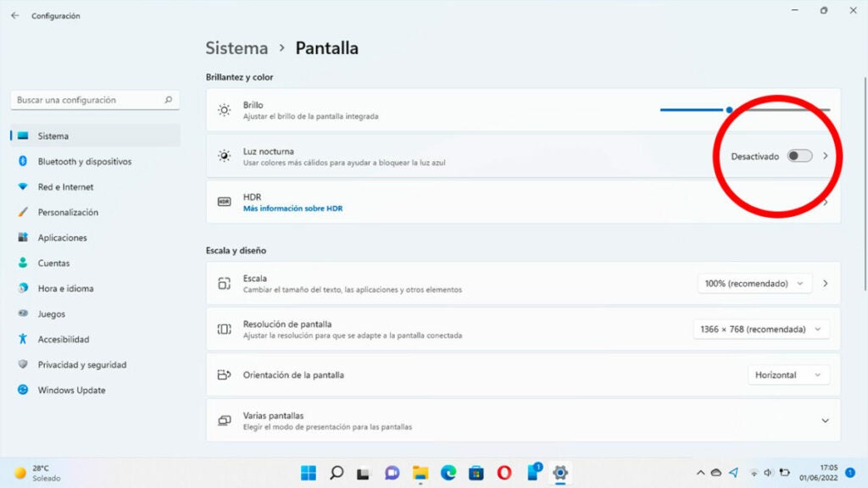Toggle Luz nocturna switch on
The height and width of the screenshot is (488, 868).
799,156
